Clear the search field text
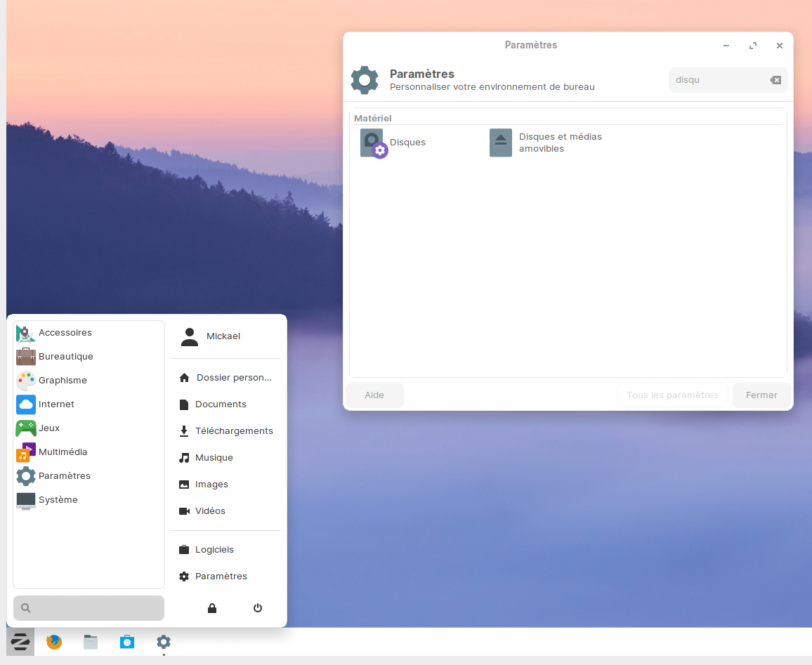812x665 pixels. [x=775, y=80]
